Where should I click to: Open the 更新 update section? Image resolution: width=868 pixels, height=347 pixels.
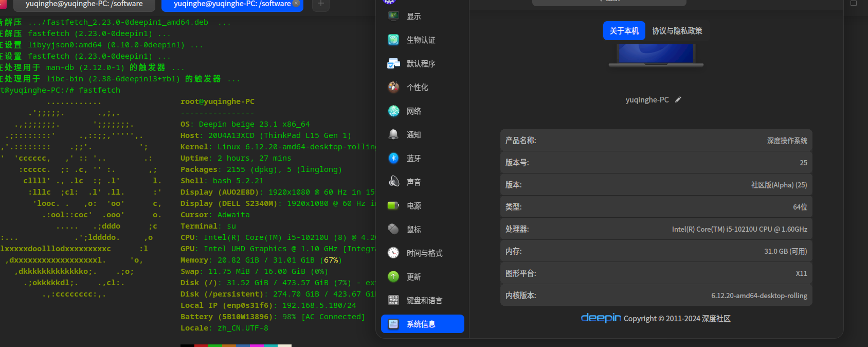[423, 277]
